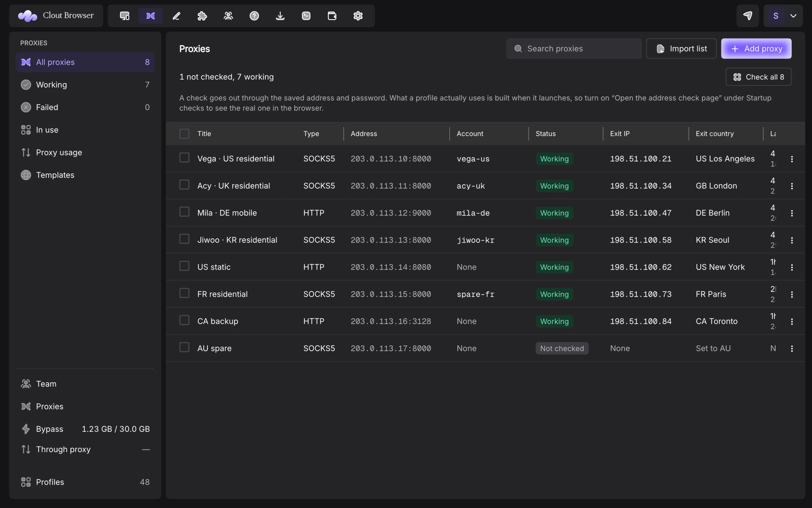Open Templates in sidebar

(85, 175)
